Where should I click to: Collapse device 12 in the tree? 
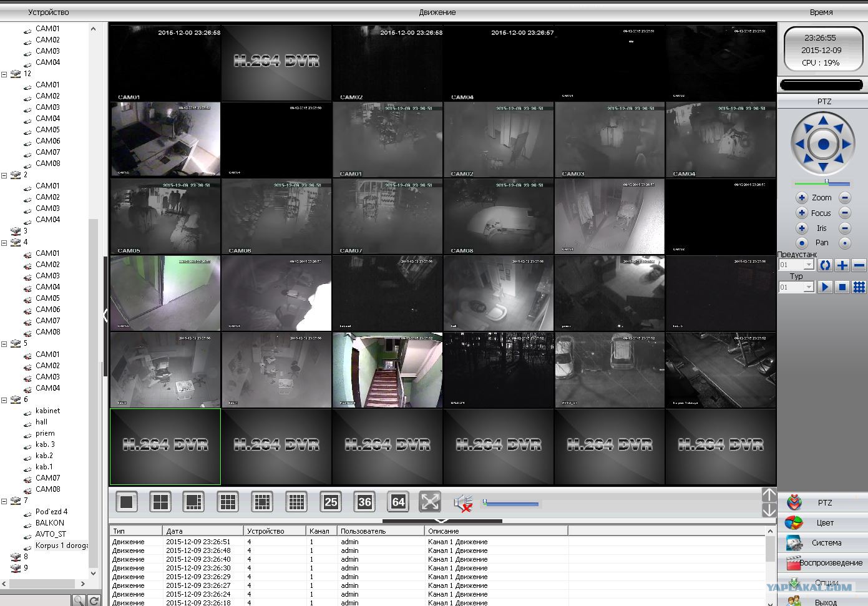click(x=4, y=74)
